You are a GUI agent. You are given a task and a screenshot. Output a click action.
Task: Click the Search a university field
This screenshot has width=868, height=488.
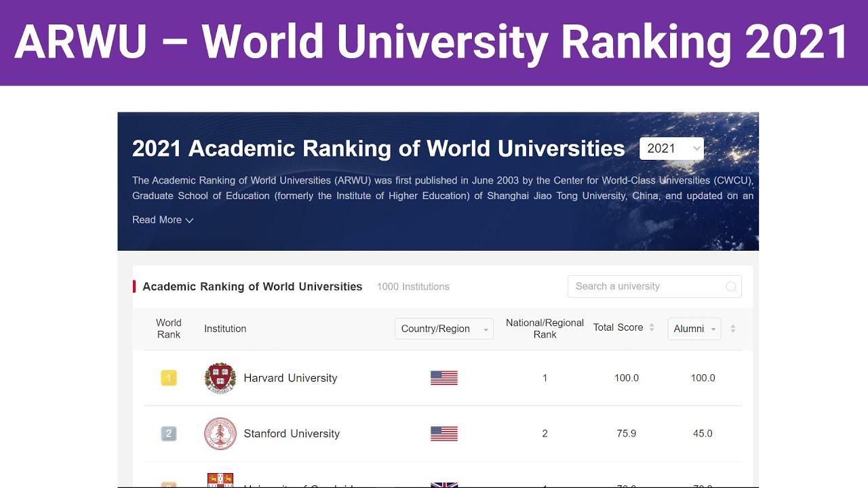[654, 286]
